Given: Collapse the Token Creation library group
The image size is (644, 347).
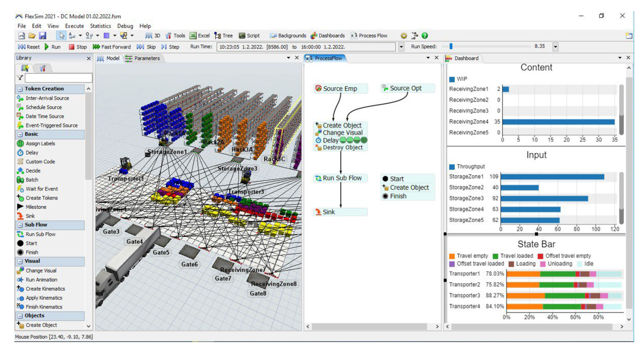Looking at the screenshot, I should pyautogui.click(x=20, y=89).
